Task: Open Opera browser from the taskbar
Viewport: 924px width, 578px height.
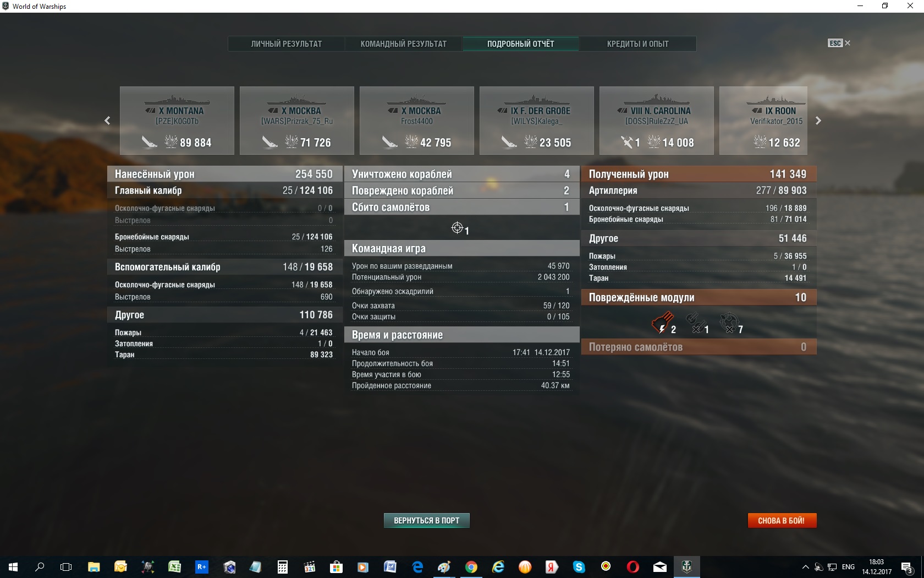Action: point(632,566)
